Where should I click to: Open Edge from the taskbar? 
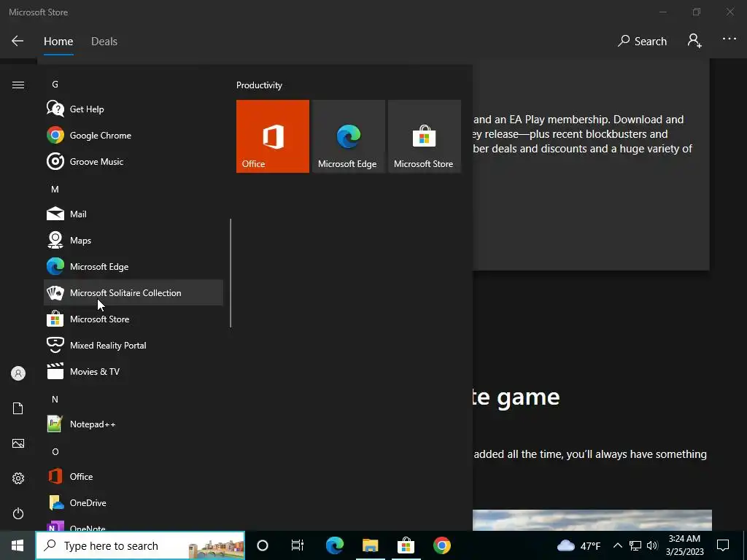pyautogui.click(x=334, y=545)
